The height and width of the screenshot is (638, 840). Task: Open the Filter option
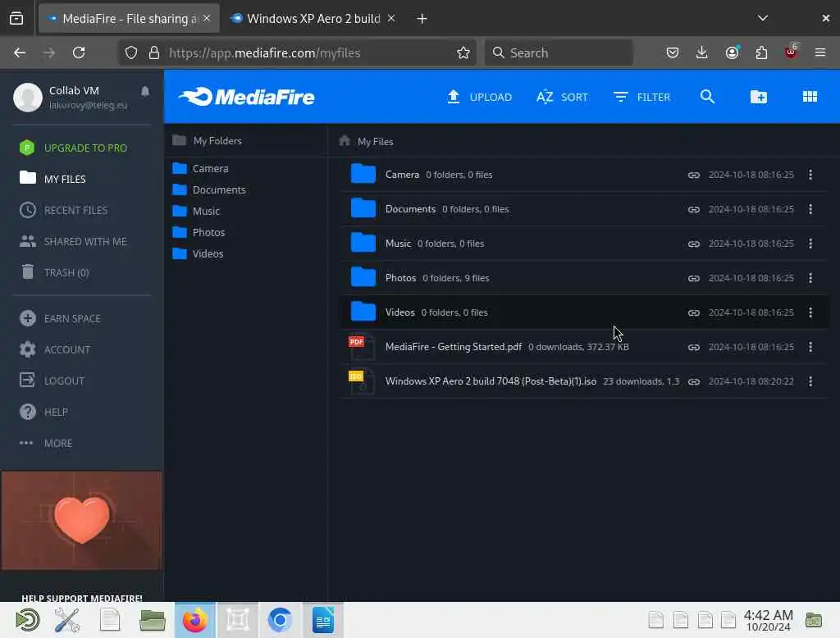point(641,97)
